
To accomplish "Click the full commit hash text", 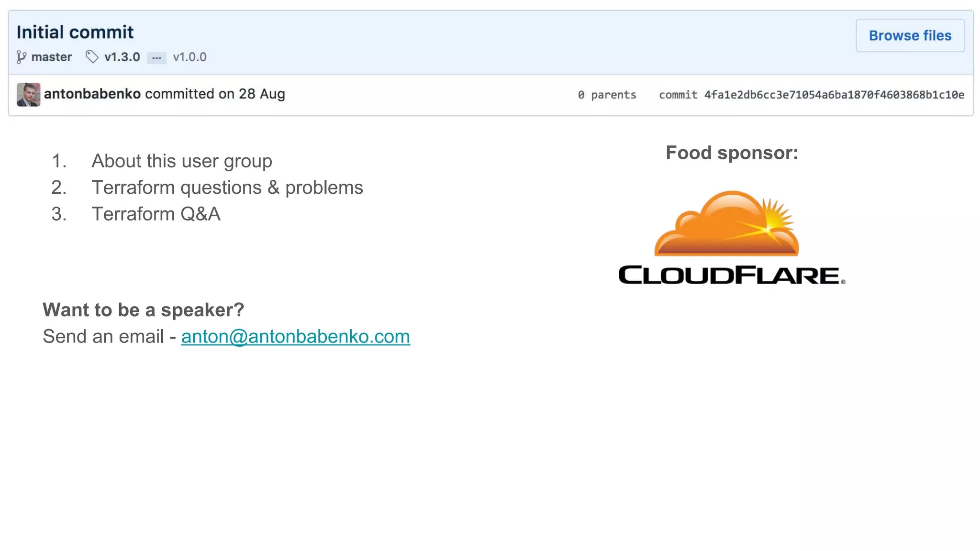I will point(834,95).
